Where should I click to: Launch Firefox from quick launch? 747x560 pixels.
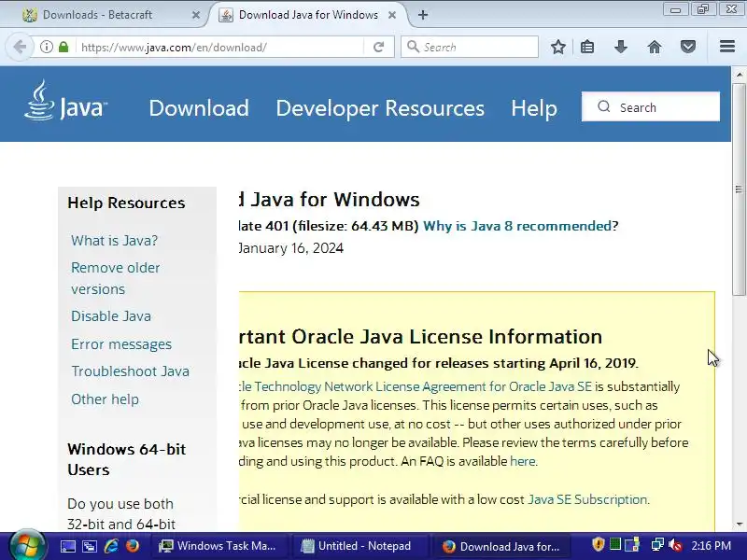pos(133,546)
